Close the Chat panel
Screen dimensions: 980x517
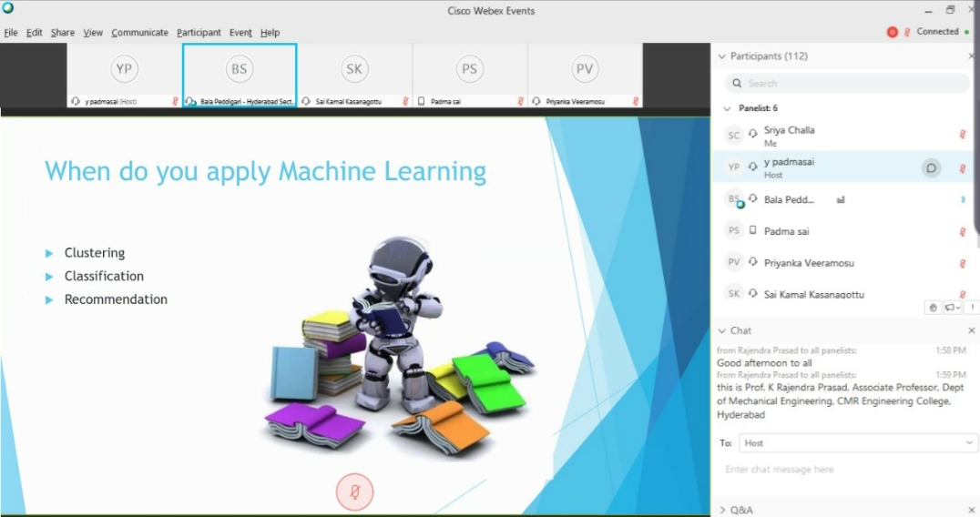(971, 330)
